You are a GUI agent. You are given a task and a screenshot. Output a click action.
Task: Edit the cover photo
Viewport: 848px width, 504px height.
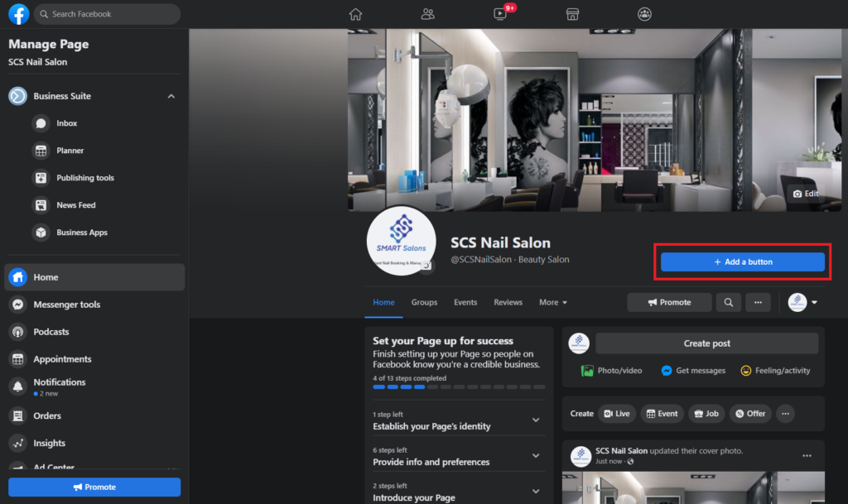pyautogui.click(x=806, y=194)
